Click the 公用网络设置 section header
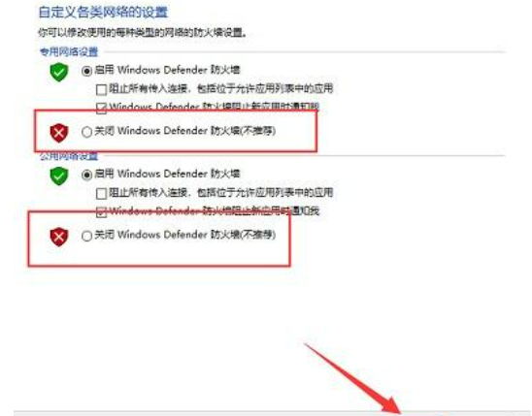 click(x=69, y=156)
